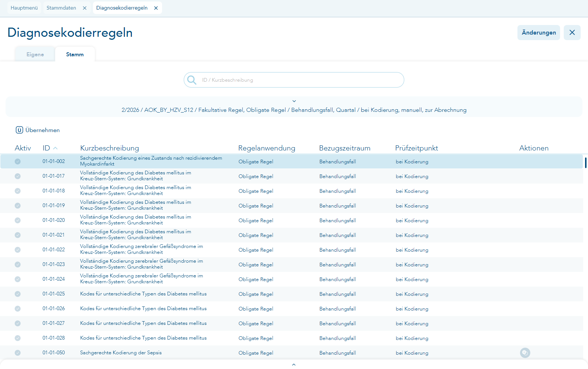This screenshot has width=588, height=369.
Task: Close the Diagnosekodierregeln tab with its X
Action: (x=156, y=8)
